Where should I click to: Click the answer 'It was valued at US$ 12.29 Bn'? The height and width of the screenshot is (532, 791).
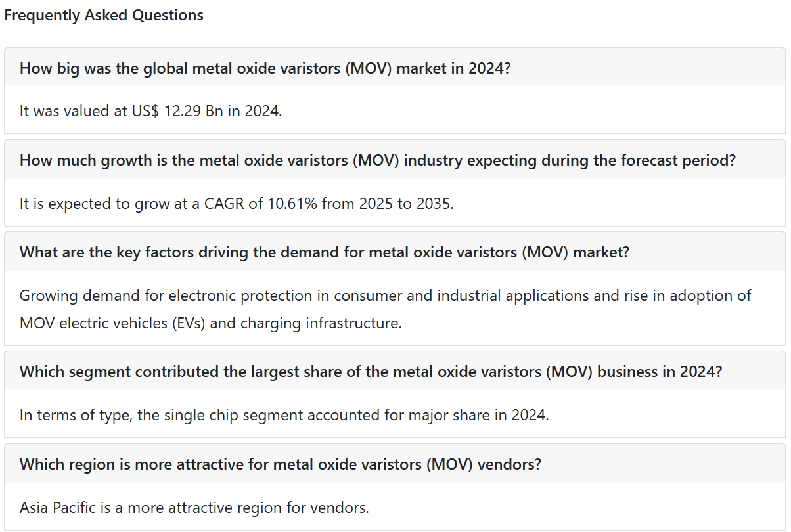(150, 111)
